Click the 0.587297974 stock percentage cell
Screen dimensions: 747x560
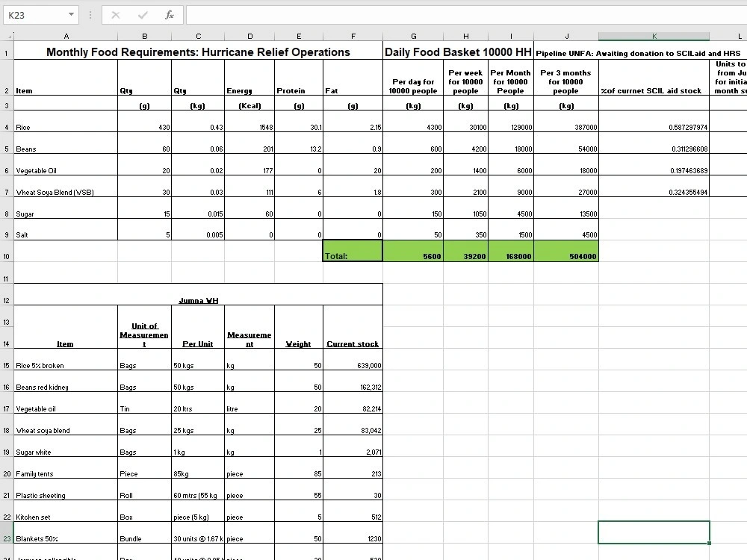[654, 122]
